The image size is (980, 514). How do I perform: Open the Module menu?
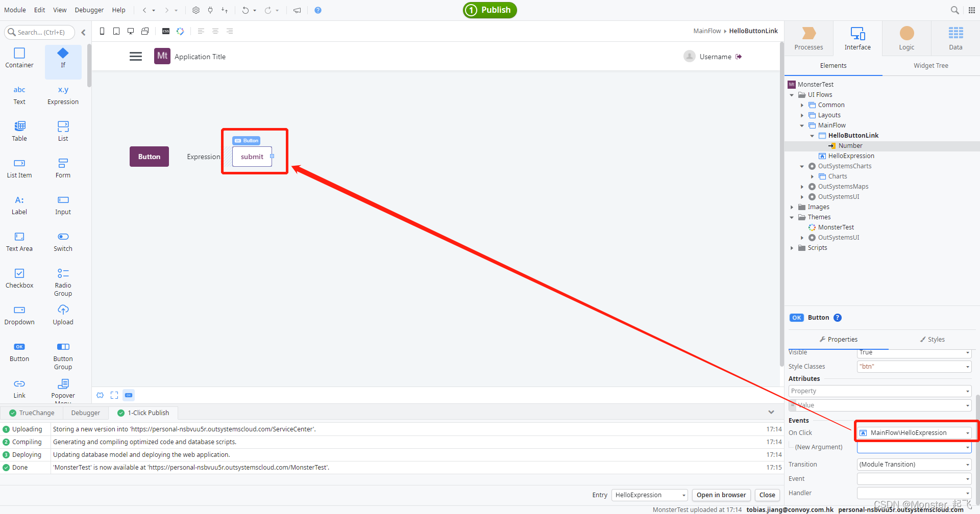pyautogui.click(x=15, y=10)
